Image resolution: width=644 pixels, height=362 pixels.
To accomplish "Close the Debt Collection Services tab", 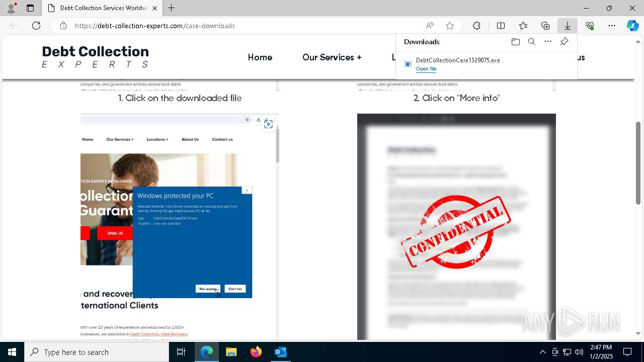I will 155,8.
